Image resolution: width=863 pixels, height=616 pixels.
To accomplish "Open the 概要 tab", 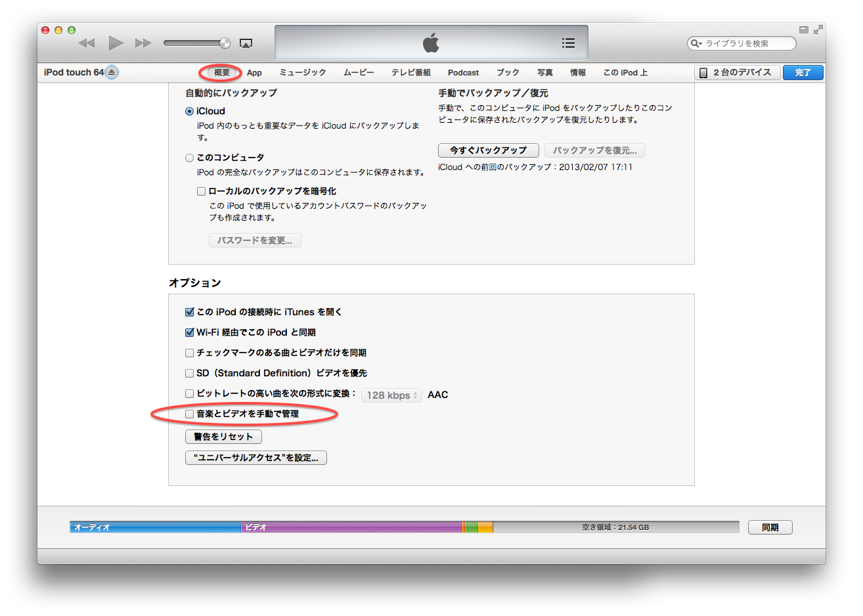I will (221, 73).
